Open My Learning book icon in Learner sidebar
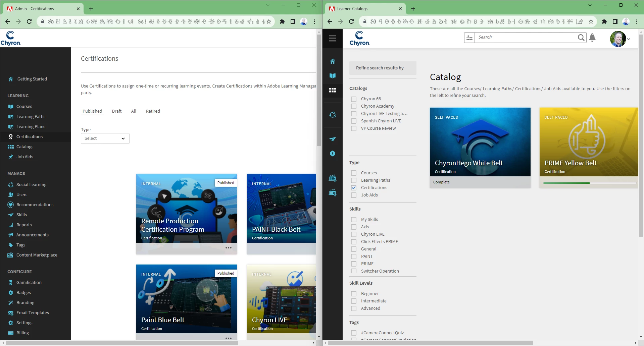Image resolution: width=644 pixels, height=346 pixels. coord(332,76)
